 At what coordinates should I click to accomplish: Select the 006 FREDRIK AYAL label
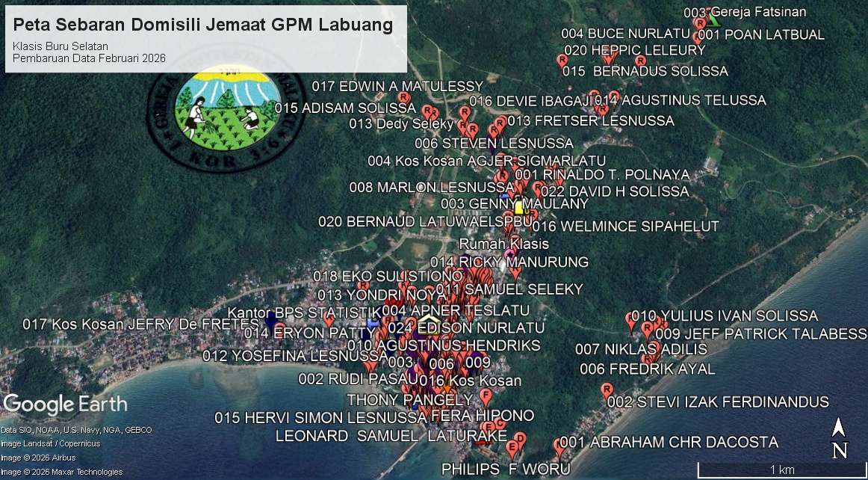pyautogui.click(x=648, y=369)
